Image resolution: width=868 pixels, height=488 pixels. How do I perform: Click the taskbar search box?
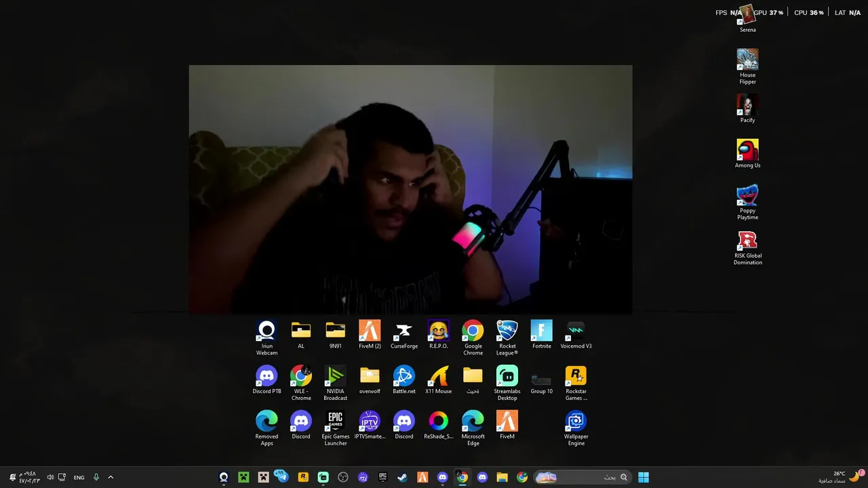click(x=583, y=477)
